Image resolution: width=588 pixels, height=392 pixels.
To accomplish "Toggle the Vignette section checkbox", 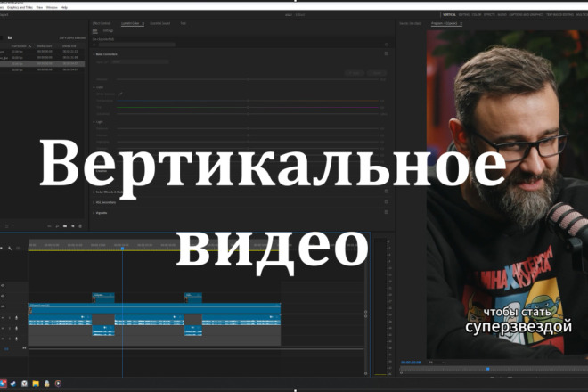I will point(387,212).
